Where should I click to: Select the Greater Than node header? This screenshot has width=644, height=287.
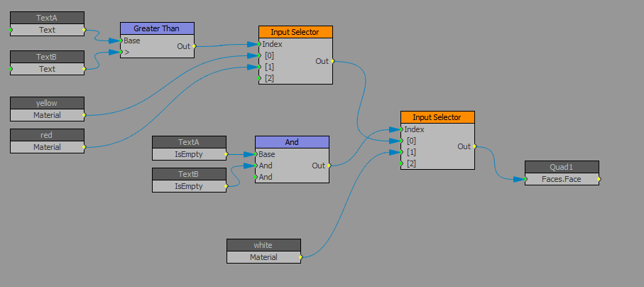point(157,29)
